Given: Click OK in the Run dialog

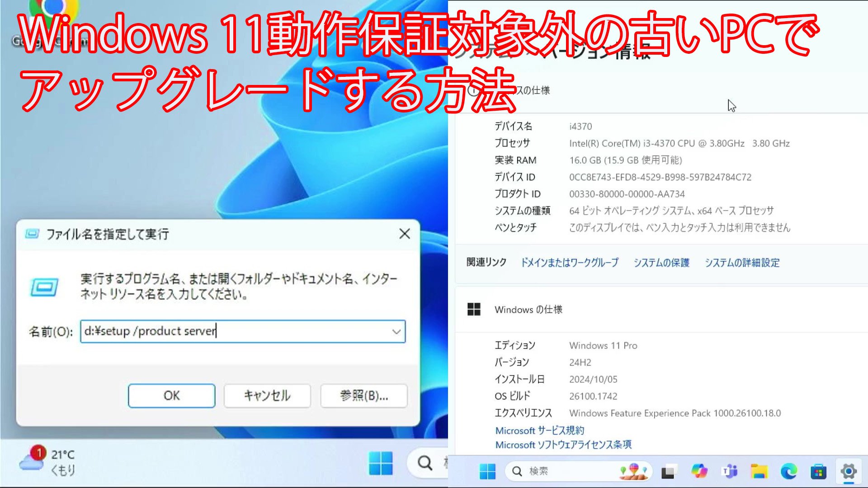Looking at the screenshot, I should pyautogui.click(x=171, y=396).
